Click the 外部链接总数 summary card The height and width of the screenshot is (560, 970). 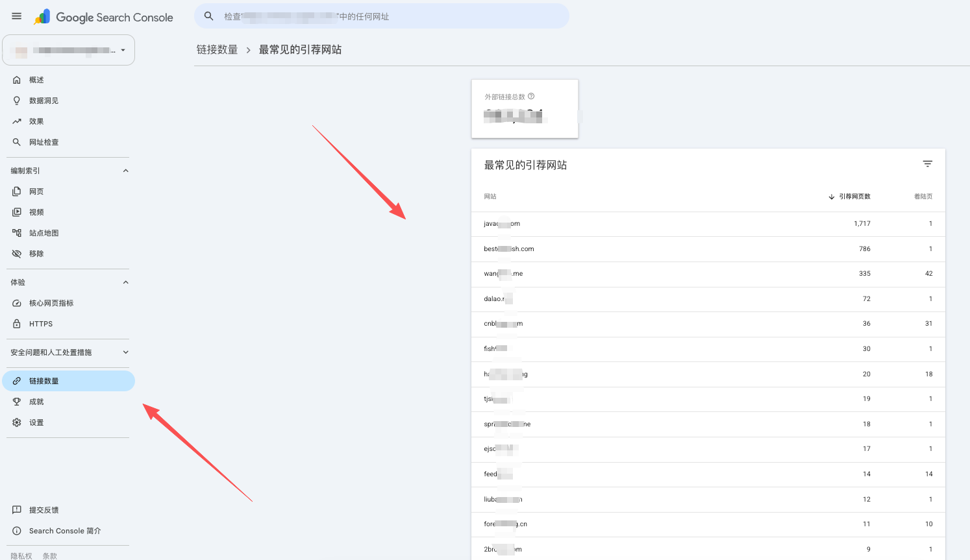525,109
